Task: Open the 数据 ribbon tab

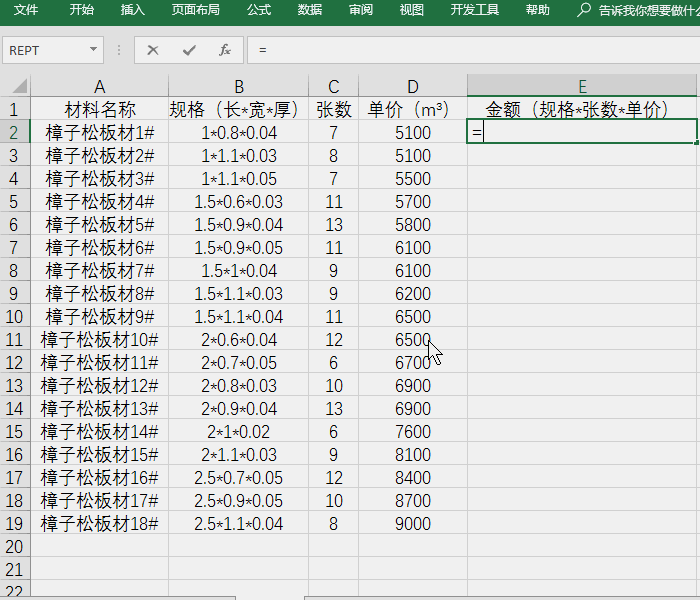Action: click(310, 10)
